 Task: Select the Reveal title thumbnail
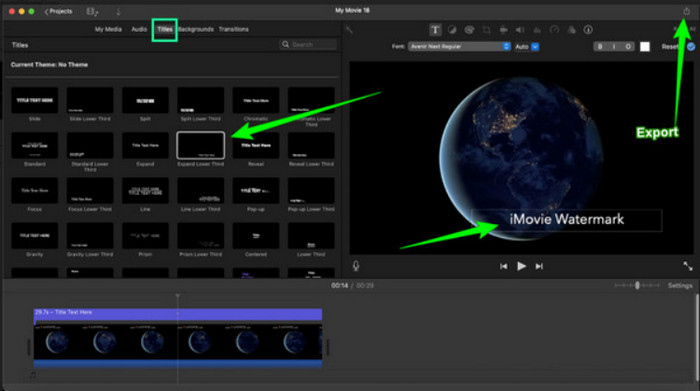click(x=256, y=146)
